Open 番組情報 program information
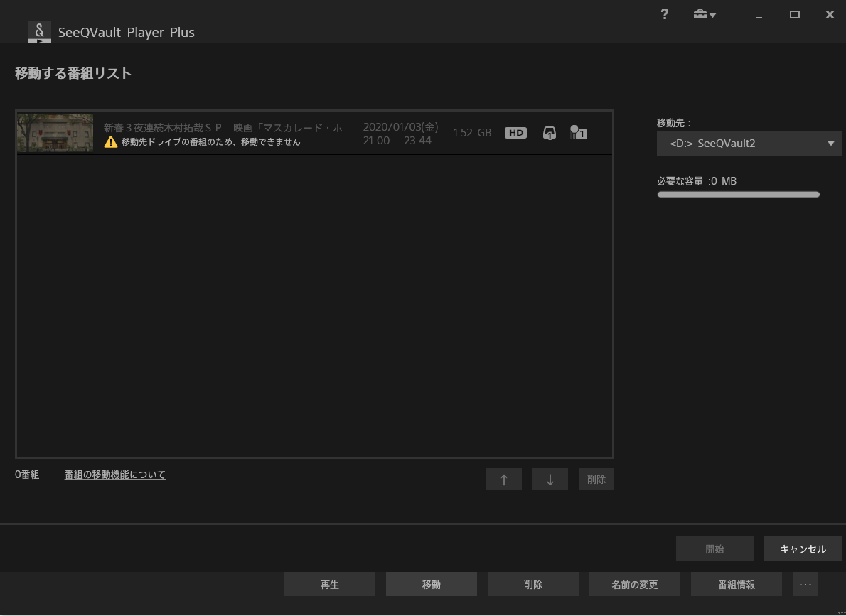Screen dimensions: 846x616 [736, 584]
